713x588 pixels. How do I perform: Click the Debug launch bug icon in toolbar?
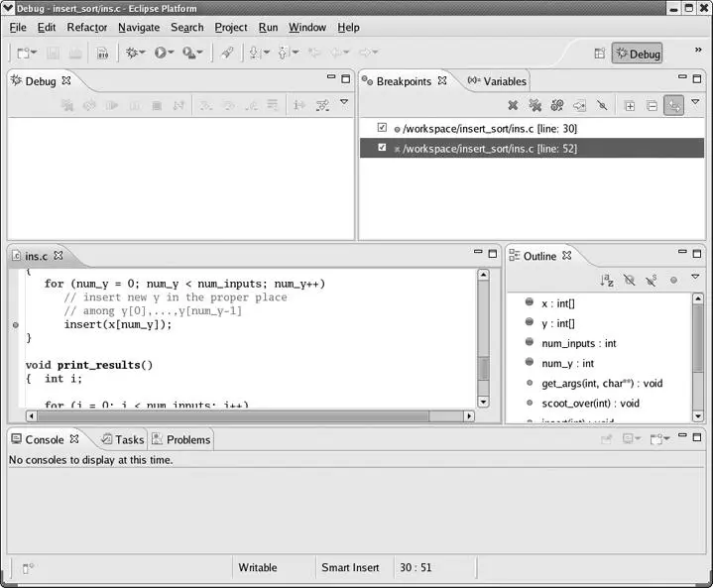(x=131, y=53)
